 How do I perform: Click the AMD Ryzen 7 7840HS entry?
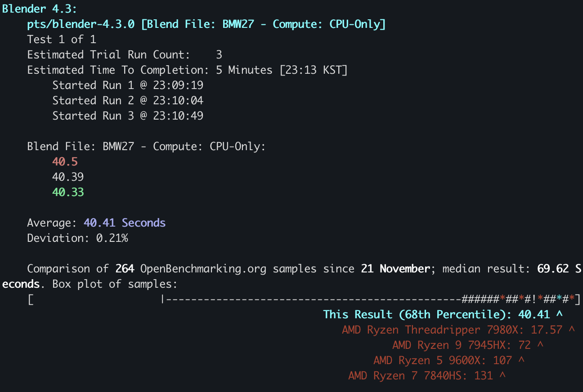point(427,376)
